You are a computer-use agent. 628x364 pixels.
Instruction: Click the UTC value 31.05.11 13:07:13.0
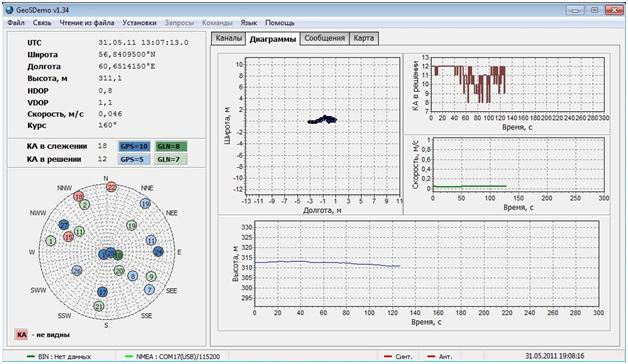coord(143,42)
